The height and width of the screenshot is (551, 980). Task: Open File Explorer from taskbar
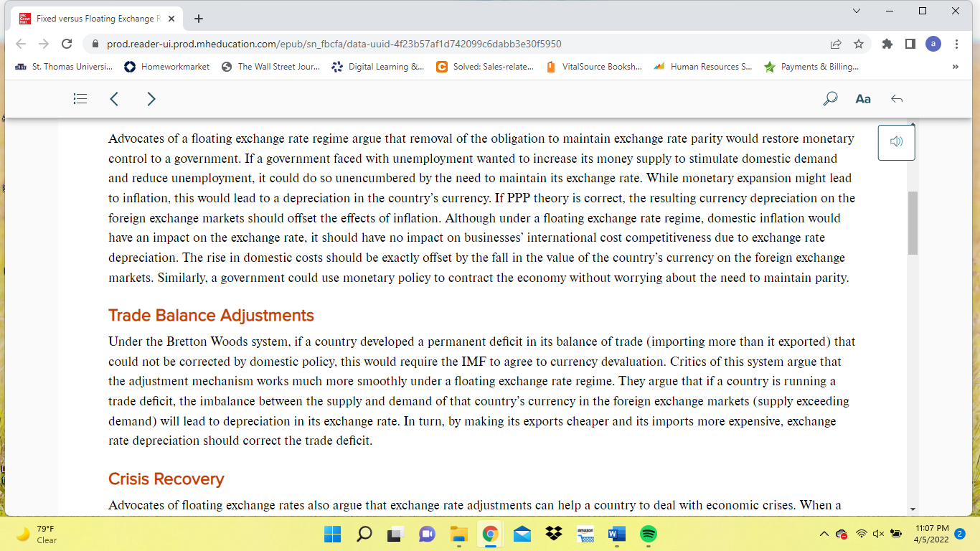(x=458, y=534)
